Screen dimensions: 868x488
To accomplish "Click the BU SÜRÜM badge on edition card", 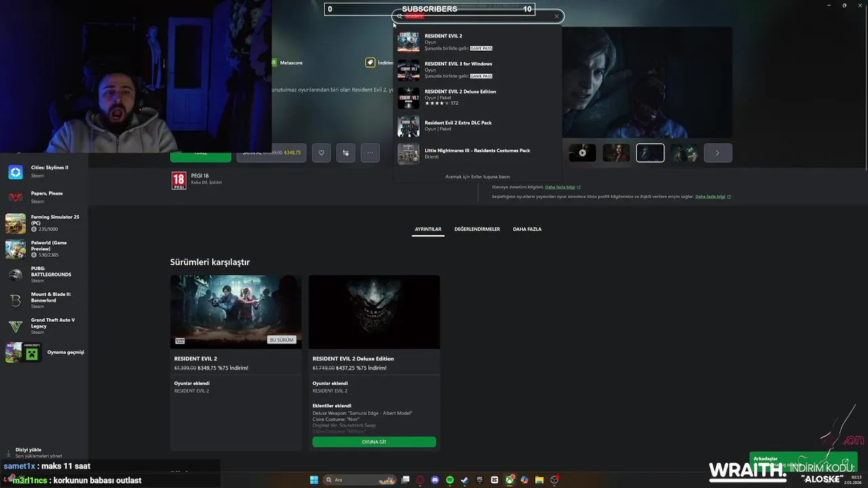I will [x=281, y=340].
